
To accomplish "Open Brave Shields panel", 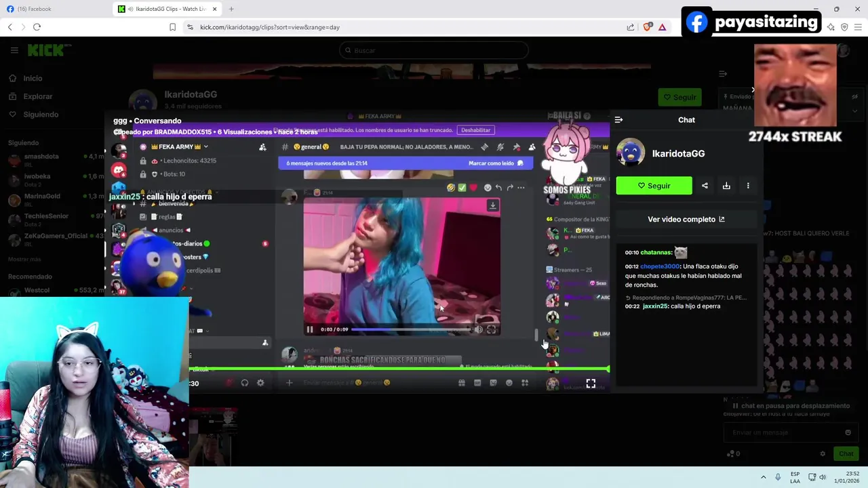I will point(647,27).
